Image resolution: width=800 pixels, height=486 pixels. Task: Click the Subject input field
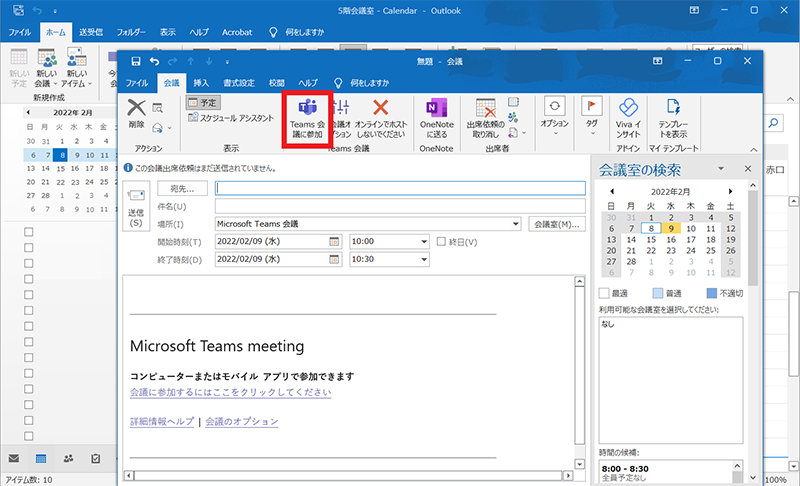tap(400, 206)
